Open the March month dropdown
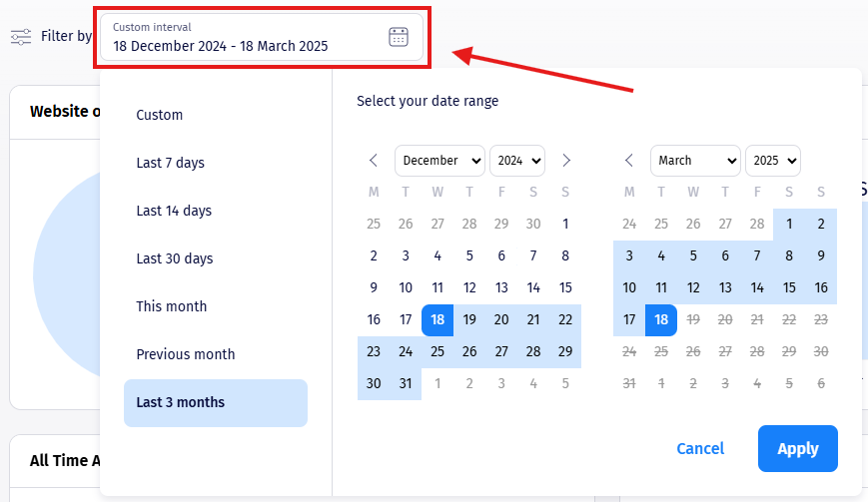The image size is (868, 502). point(695,160)
